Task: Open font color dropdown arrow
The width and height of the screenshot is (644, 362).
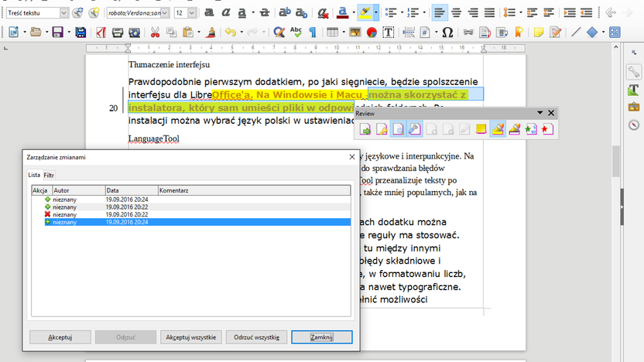Action: 354,12
